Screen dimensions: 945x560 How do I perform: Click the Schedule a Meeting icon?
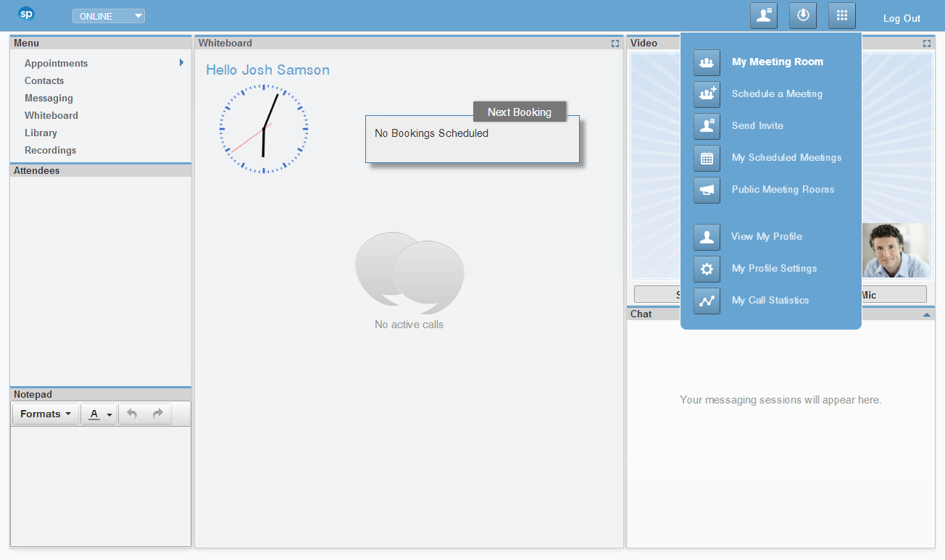point(707,94)
